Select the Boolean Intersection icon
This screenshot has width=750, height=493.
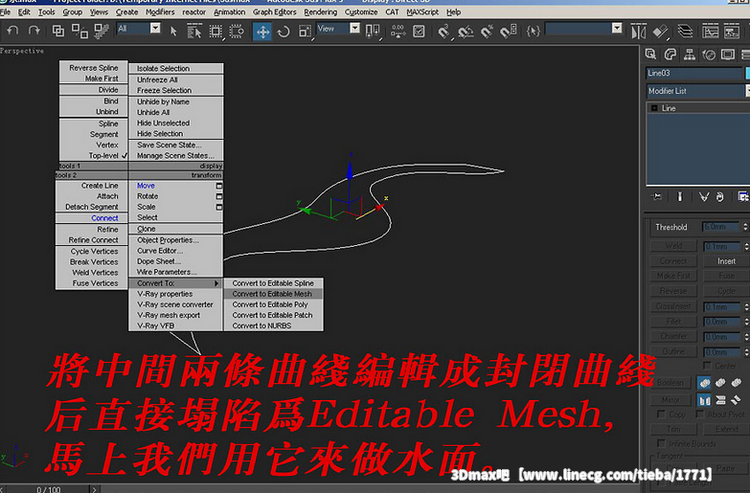737,383
